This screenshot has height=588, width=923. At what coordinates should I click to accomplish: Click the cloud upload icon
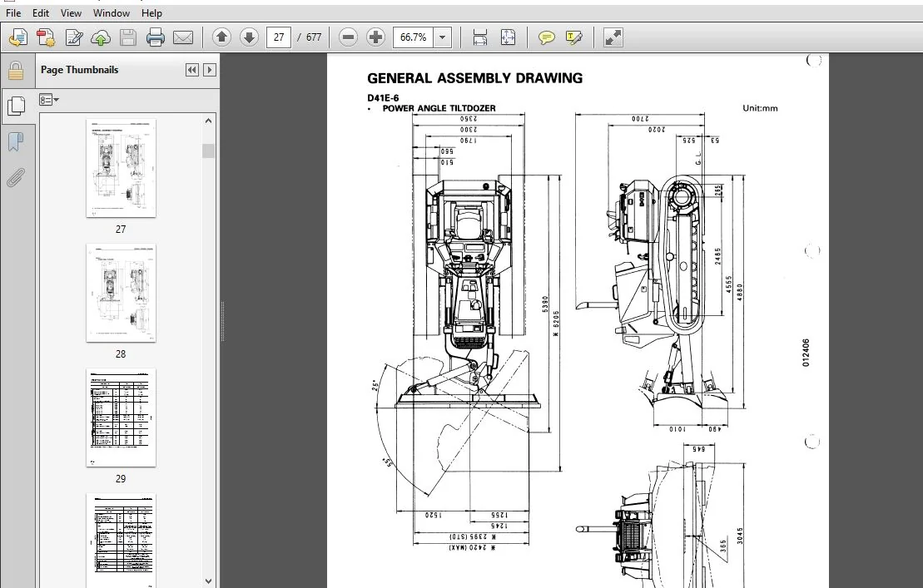101,37
